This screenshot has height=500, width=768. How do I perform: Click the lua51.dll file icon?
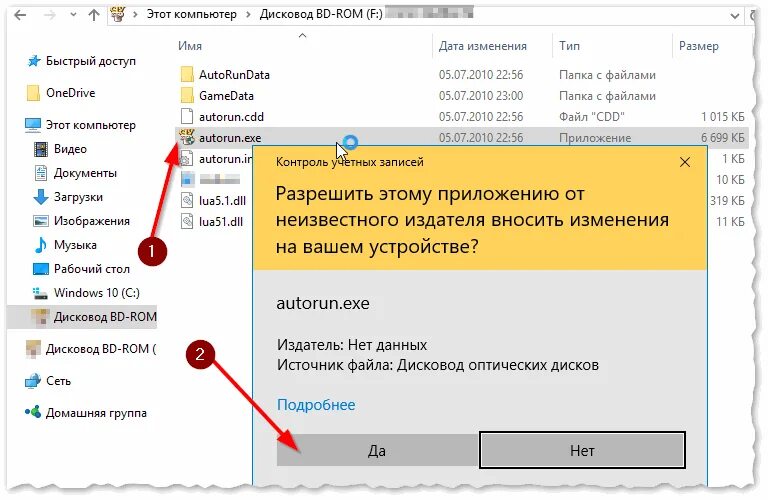(187, 222)
